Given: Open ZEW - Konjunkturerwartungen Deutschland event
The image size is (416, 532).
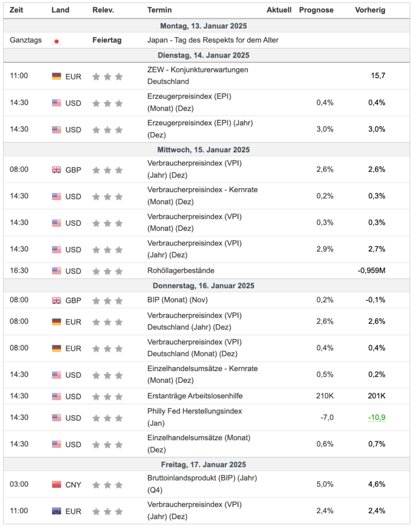Looking at the screenshot, I should pyautogui.click(x=197, y=75).
